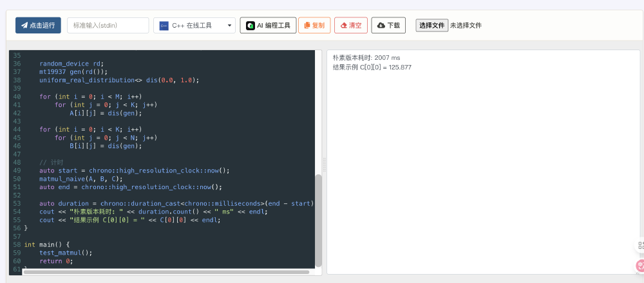Click the // 计时 comment line
This screenshot has width=644, height=283.
pyautogui.click(x=52, y=162)
